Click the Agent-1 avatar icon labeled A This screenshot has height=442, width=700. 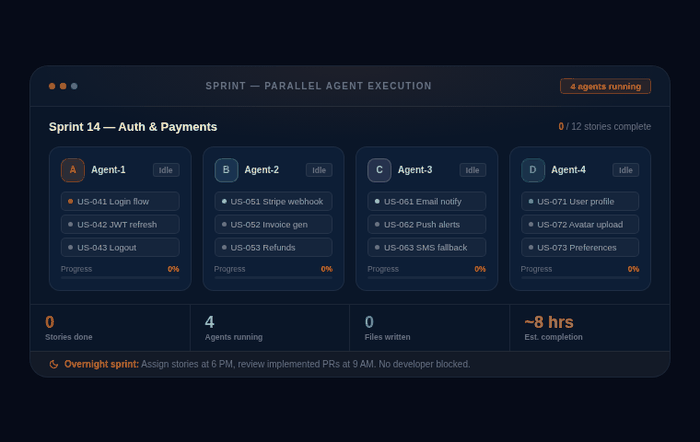72,170
